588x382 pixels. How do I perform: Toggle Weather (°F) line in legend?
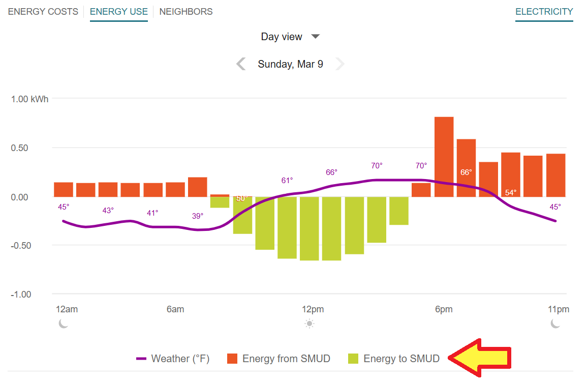point(173,359)
